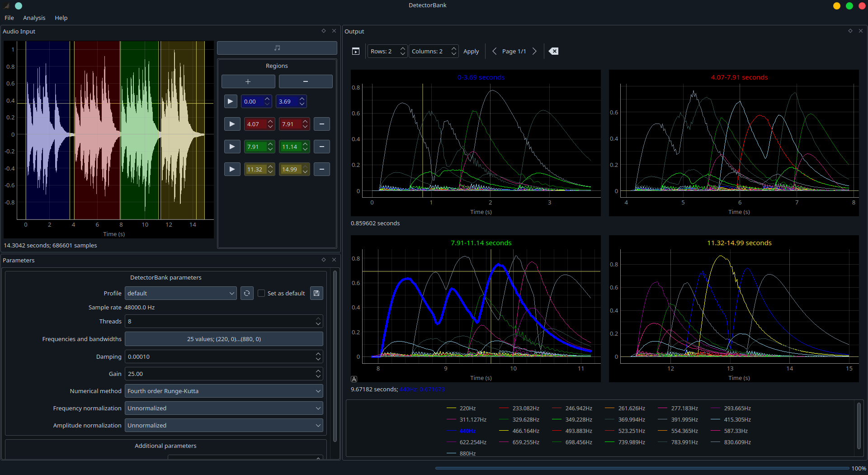Click the 11.32-14.99 seconds plot
The image size is (868, 475).
734,309
